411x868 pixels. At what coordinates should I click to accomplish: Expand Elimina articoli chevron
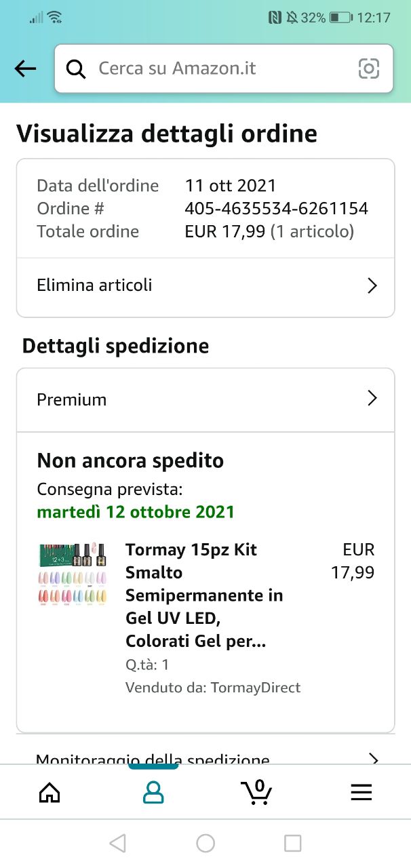[372, 285]
